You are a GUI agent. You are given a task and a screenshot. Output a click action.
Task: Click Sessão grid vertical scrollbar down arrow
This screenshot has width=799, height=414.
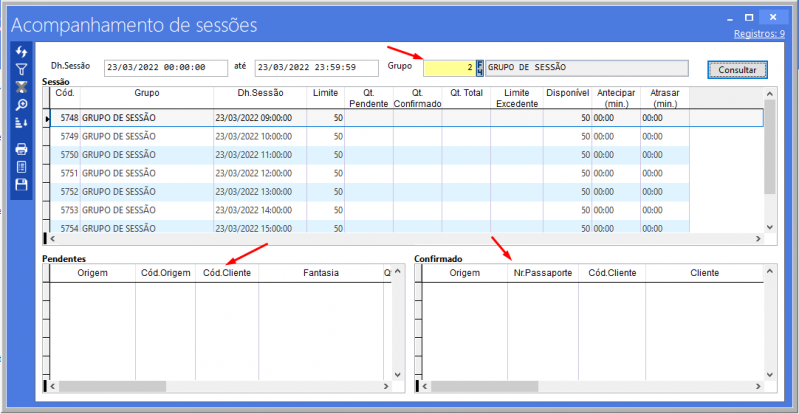pos(770,227)
